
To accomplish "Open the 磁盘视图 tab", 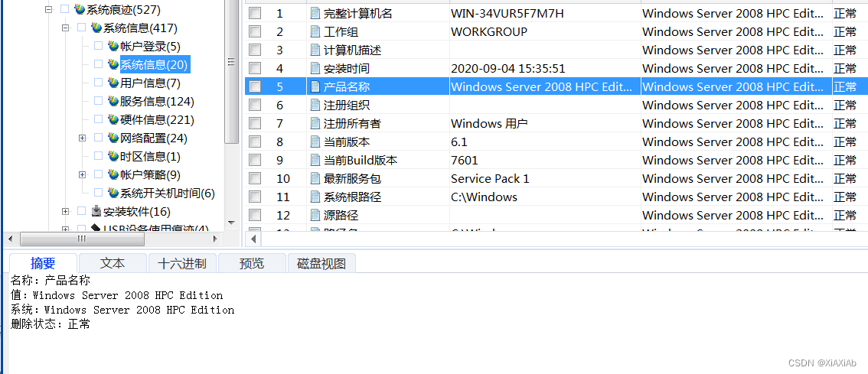I will [321, 263].
